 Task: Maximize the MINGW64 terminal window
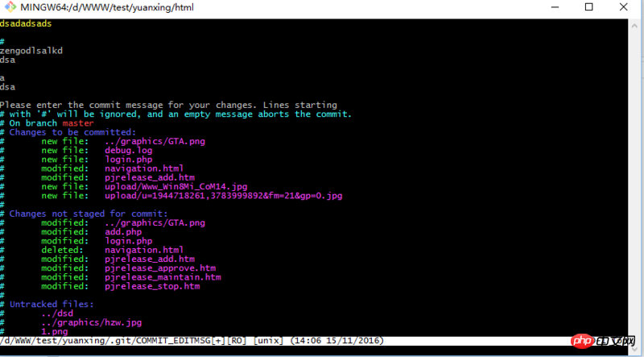[589, 7]
